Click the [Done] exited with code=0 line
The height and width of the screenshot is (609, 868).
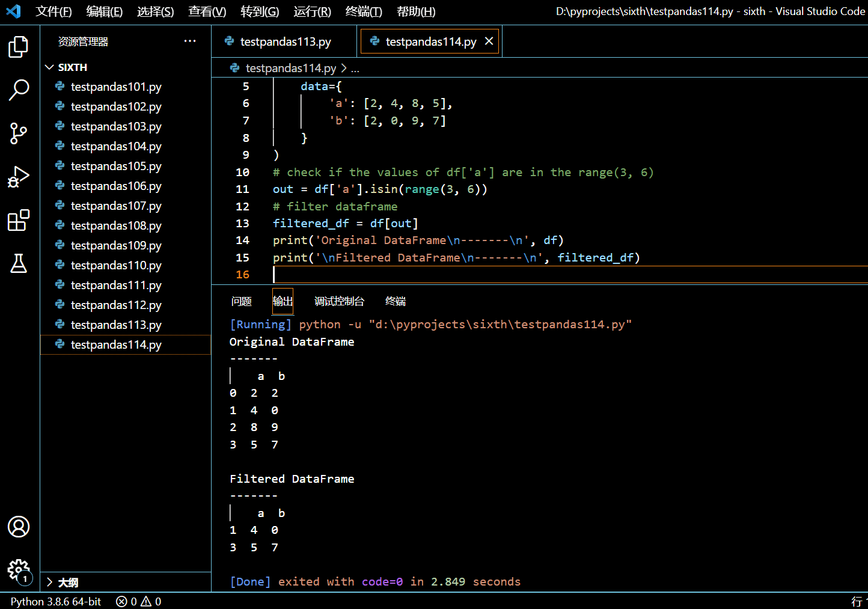point(375,582)
